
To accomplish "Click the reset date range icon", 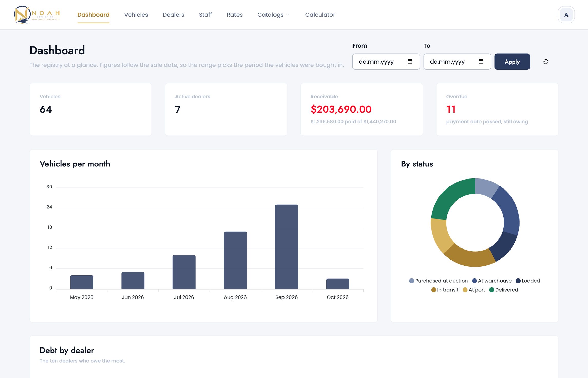I will 546,62.
